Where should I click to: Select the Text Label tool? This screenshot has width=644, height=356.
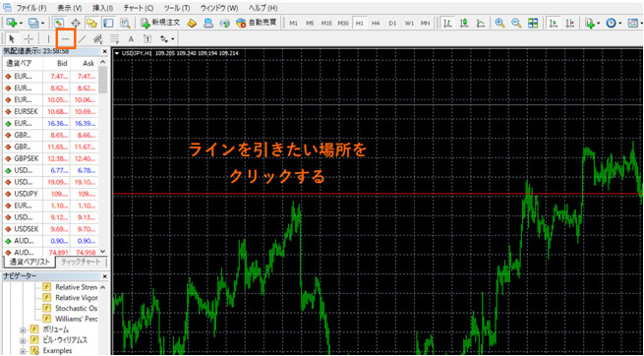tap(147, 39)
